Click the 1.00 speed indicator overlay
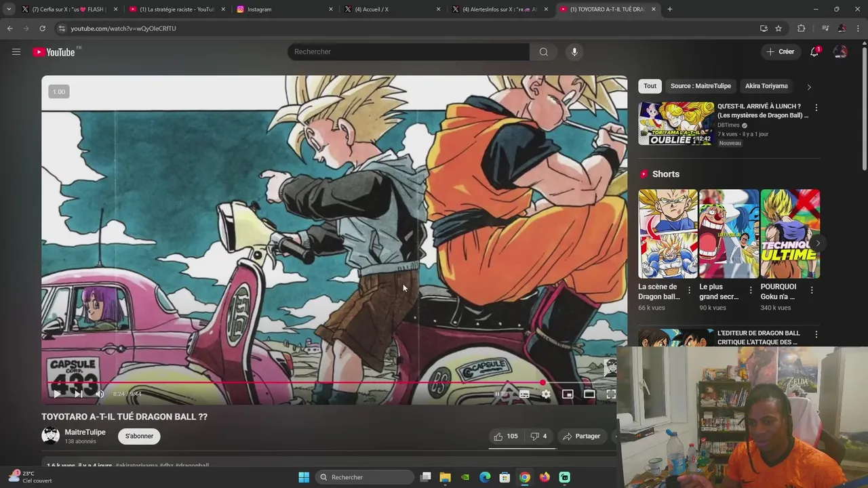 tap(59, 91)
